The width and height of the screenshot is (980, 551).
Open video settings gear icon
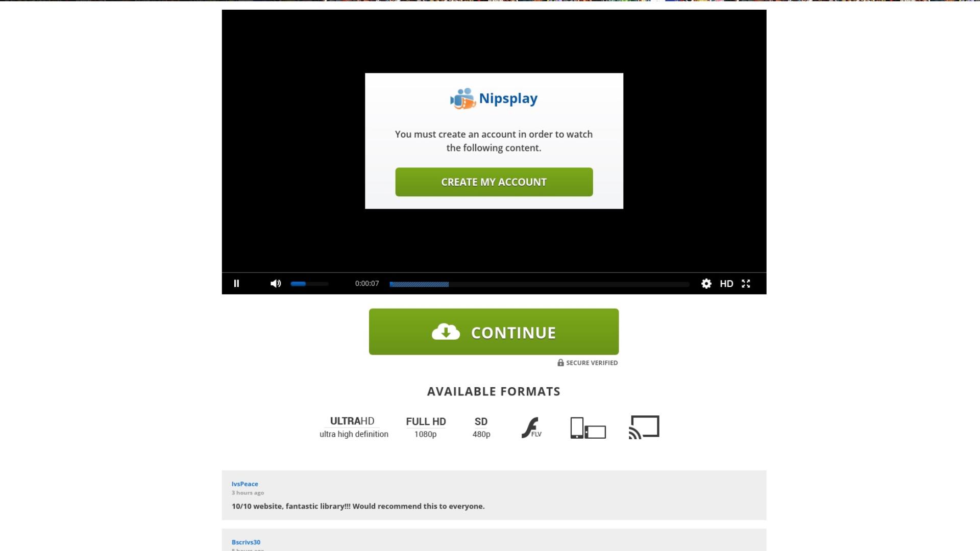pos(706,284)
